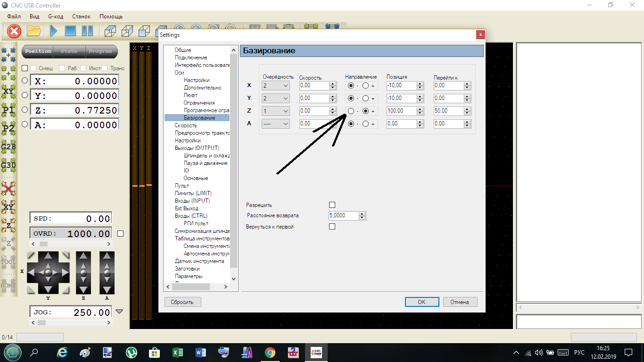Open a file with the folder icon
This screenshot has height=362, width=644.
[x=33, y=31]
